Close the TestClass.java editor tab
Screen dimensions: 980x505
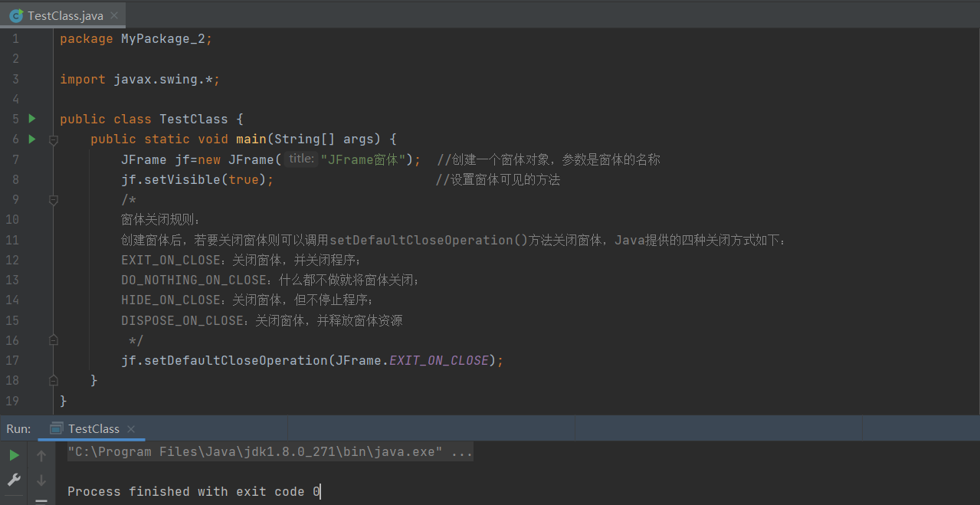114,15
